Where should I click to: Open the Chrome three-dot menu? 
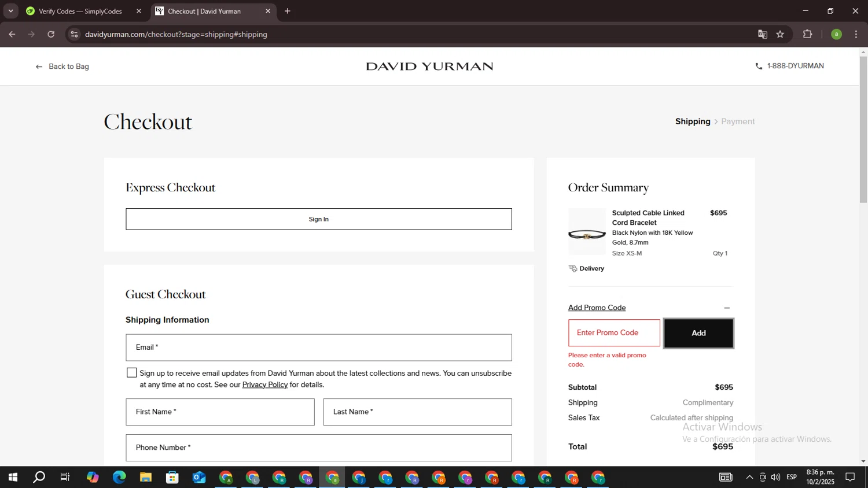pyautogui.click(x=856, y=34)
